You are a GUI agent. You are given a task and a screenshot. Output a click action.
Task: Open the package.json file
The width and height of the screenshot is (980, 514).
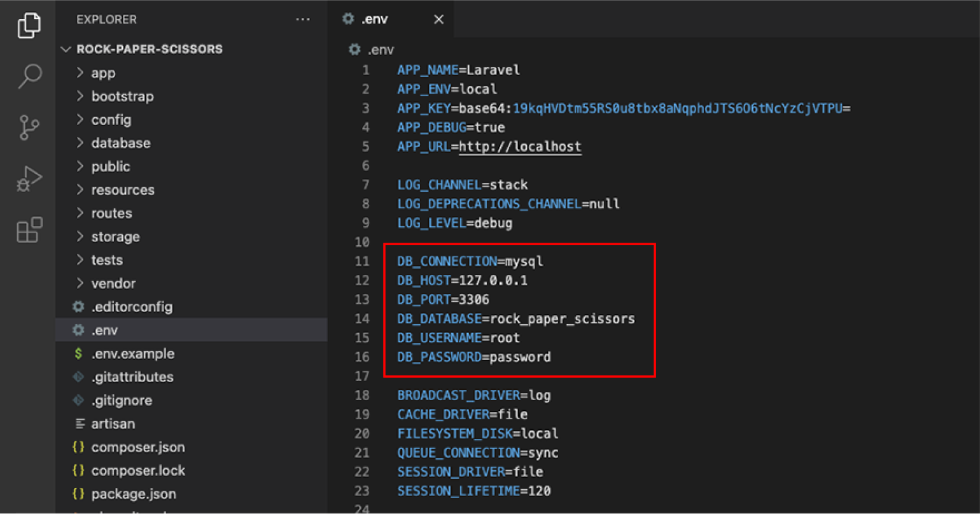pyautogui.click(x=192, y=494)
